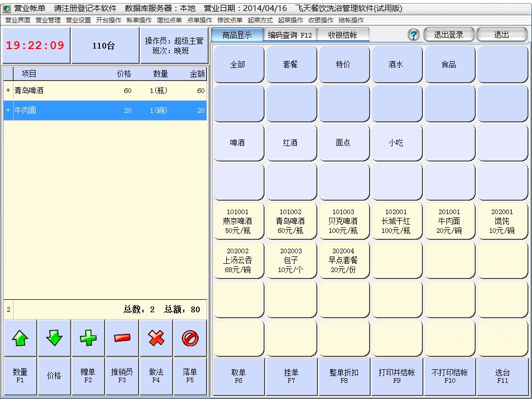Choose the 早点套餐 20元/份 item
The width and height of the screenshot is (532, 399).
[343, 260]
